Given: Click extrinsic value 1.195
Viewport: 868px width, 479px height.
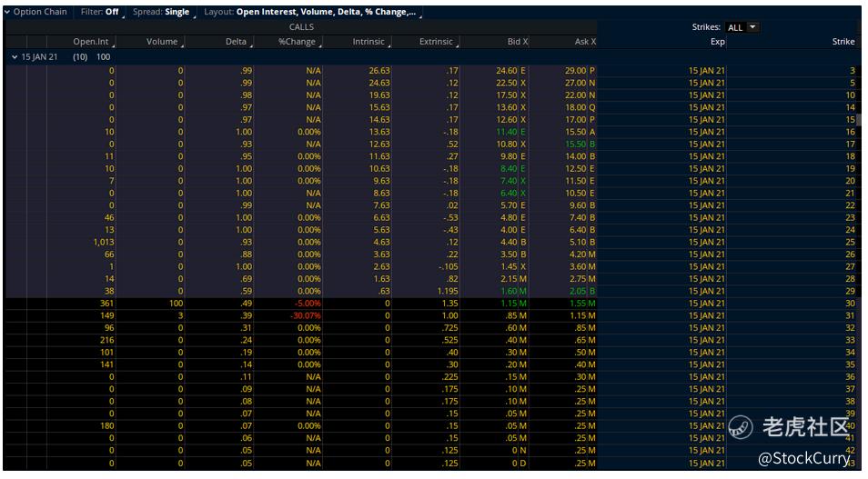Looking at the screenshot, I should point(446,291).
